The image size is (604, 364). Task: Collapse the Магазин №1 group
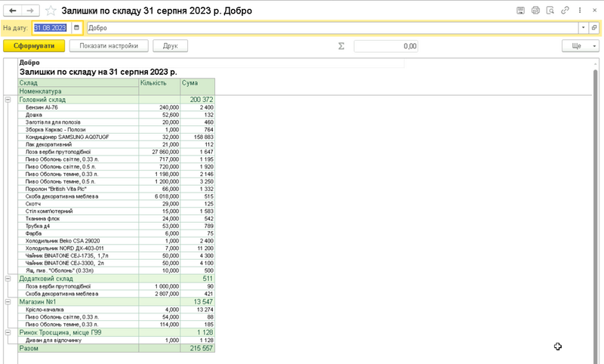pyautogui.click(x=8, y=301)
